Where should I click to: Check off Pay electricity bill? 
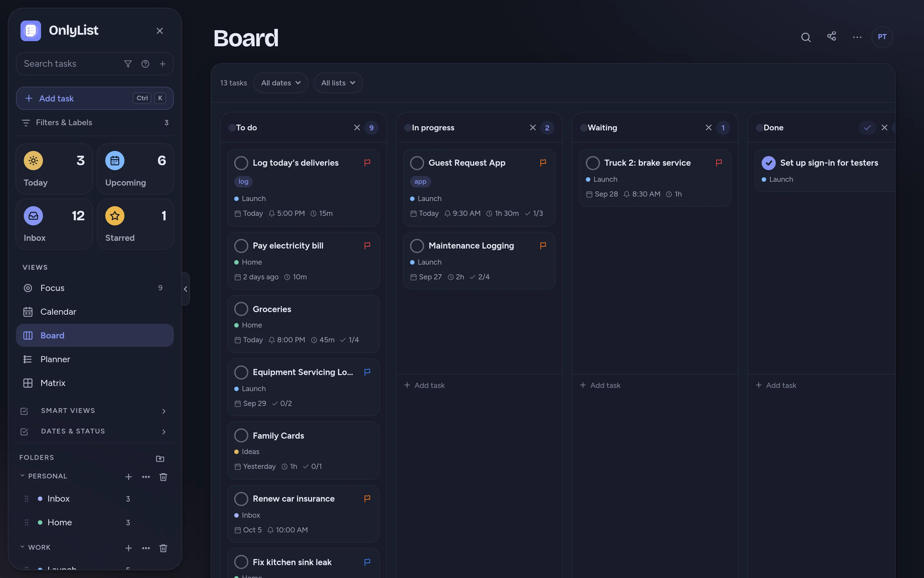241,246
